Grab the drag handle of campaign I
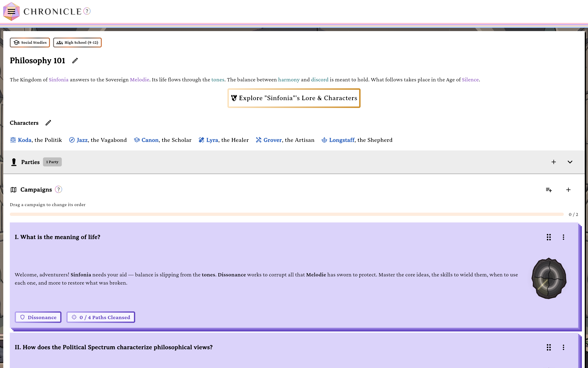The height and width of the screenshot is (368, 588). click(x=549, y=237)
